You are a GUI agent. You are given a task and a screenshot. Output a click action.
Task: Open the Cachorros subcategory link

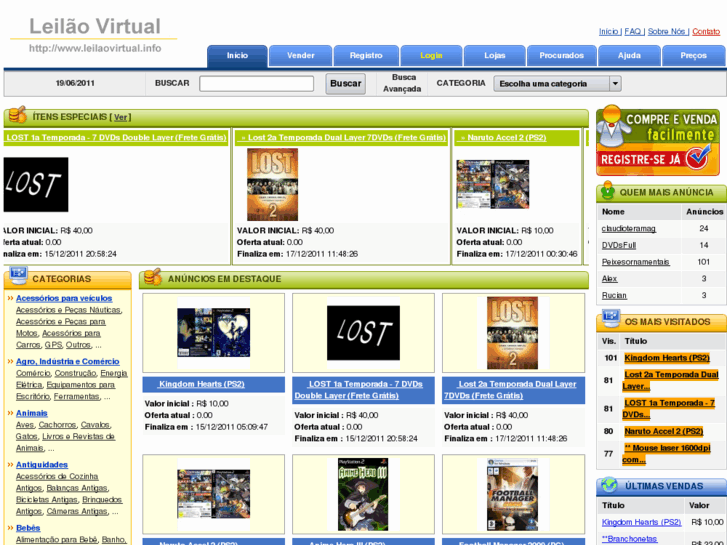click(x=57, y=425)
